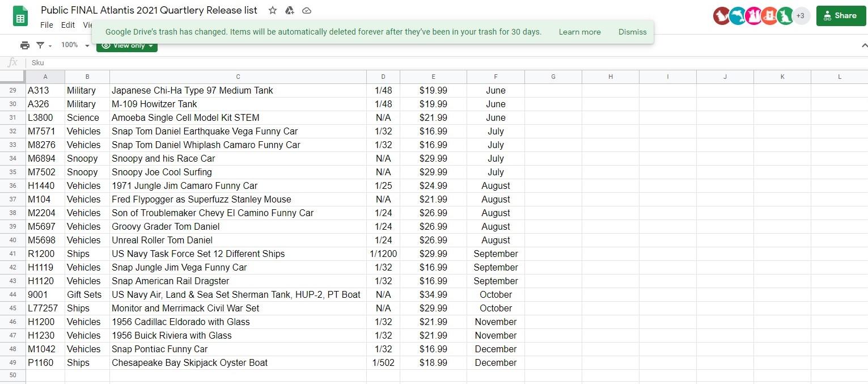Select column G header
Screen dimensions: 868x384
click(553, 77)
